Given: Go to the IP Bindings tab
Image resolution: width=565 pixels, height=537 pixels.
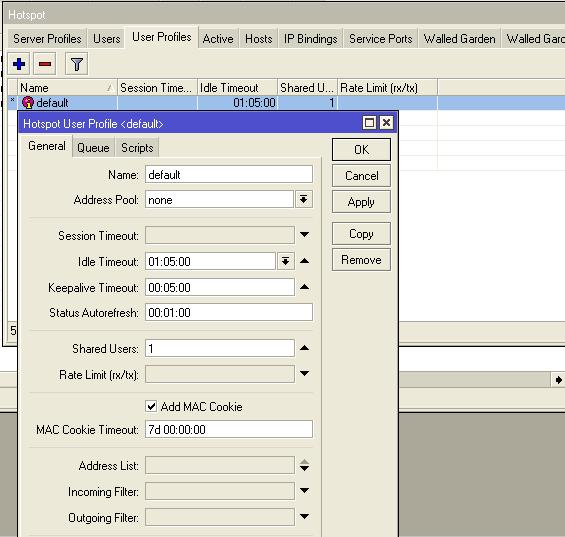Looking at the screenshot, I should click(x=310, y=39).
